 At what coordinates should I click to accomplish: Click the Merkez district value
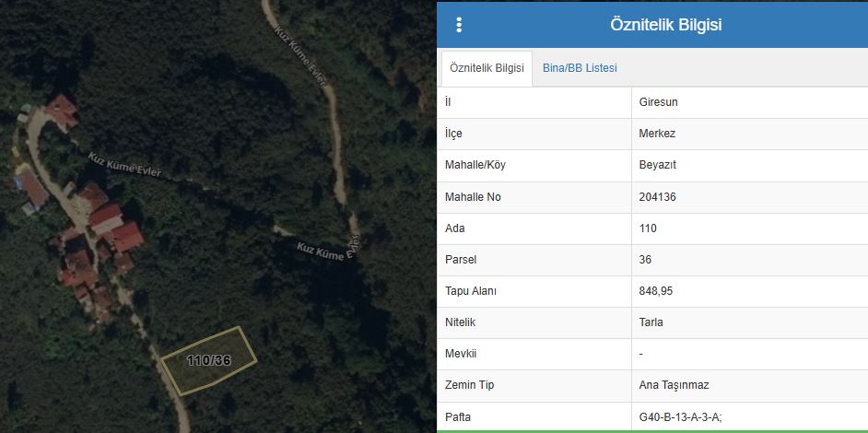coord(657,134)
